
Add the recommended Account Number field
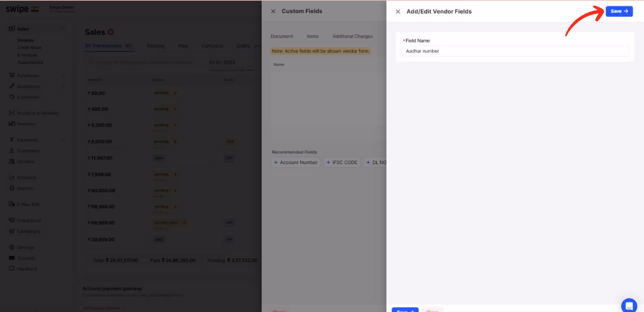(x=296, y=162)
